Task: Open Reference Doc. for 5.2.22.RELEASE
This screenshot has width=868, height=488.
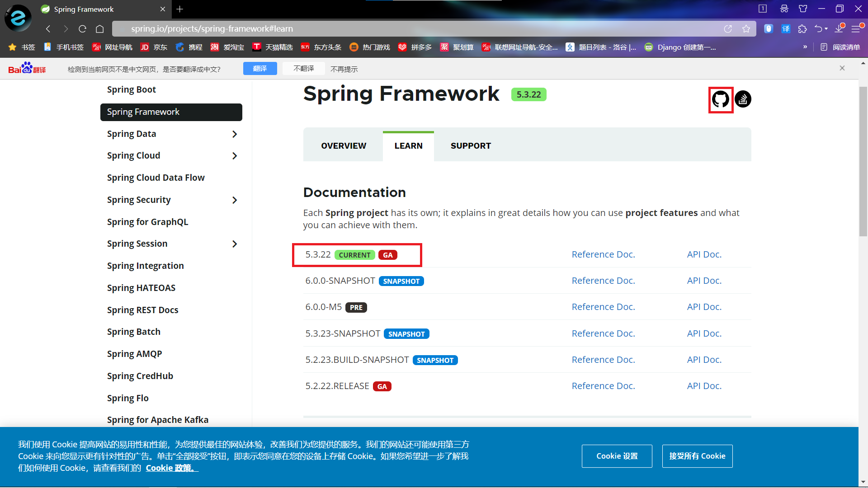Action: 604,386
